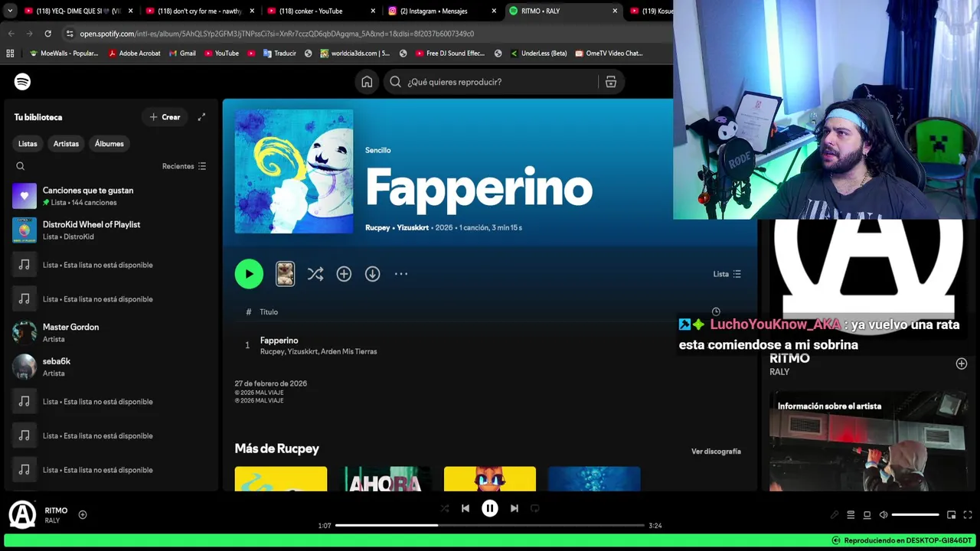This screenshot has height=551, width=980.
Task: Open the AHORA album card under Más de Rucpey
Action: pos(385,479)
